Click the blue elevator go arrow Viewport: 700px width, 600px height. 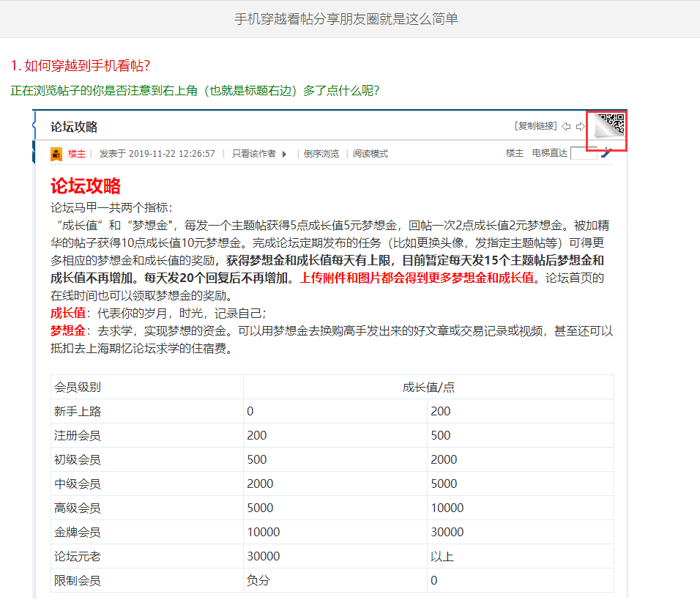(606, 153)
